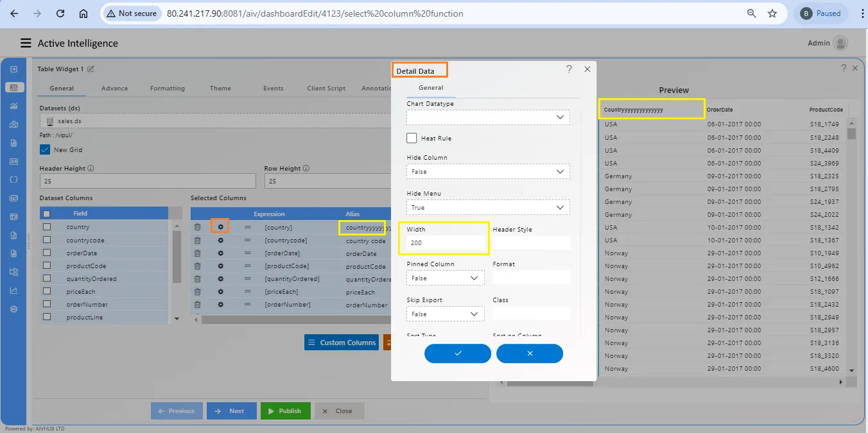The height and width of the screenshot is (433, 868).
Task: Click the Admin user avatar icon
Action: coord(840,43)
